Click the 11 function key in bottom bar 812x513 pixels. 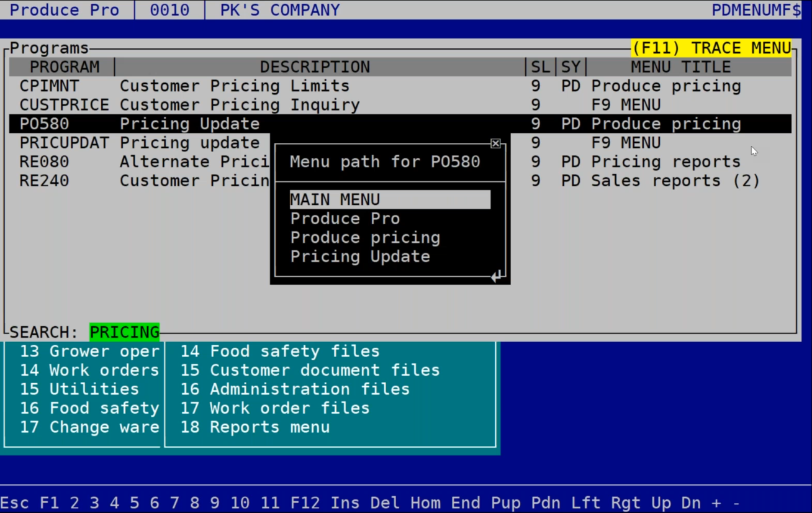270,502
